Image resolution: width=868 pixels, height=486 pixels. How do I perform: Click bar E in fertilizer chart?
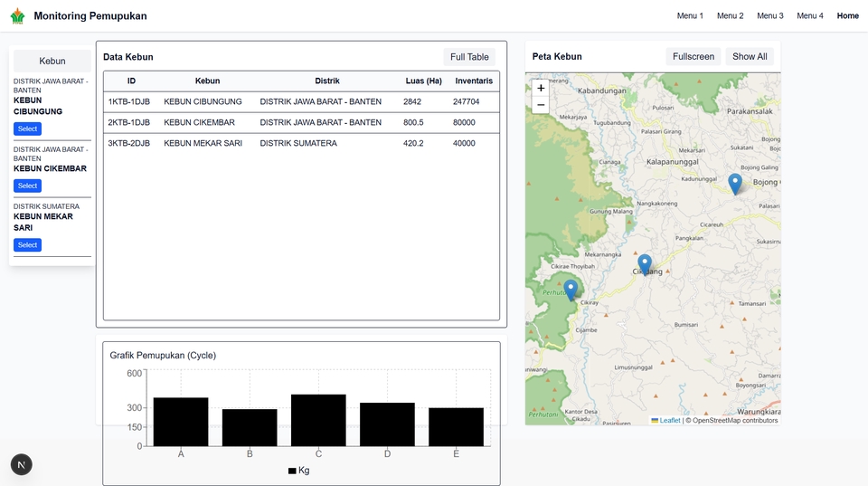tap(456, 426)
